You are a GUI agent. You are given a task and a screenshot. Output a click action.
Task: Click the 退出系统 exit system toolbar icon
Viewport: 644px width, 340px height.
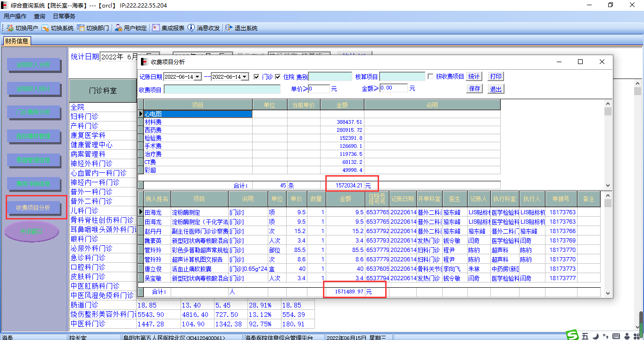[x=229, y=28]
